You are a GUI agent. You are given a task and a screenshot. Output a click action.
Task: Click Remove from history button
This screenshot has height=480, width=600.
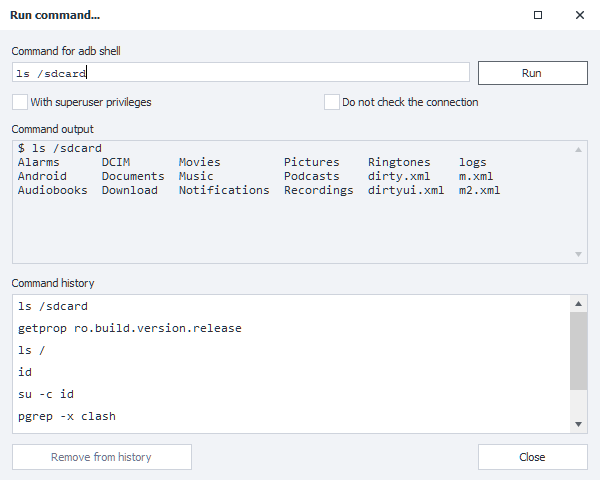pyautogui.click(x=102, y=457)
